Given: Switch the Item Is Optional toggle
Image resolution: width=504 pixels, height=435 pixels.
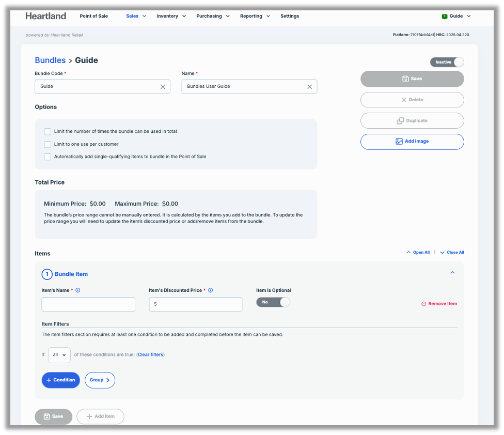Looking at the screenshot, I should coord(273,302).
